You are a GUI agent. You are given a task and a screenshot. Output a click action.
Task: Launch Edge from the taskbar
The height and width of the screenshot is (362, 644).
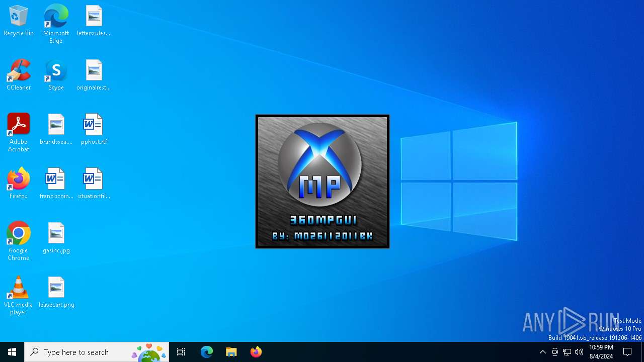(x=207, y=352)
